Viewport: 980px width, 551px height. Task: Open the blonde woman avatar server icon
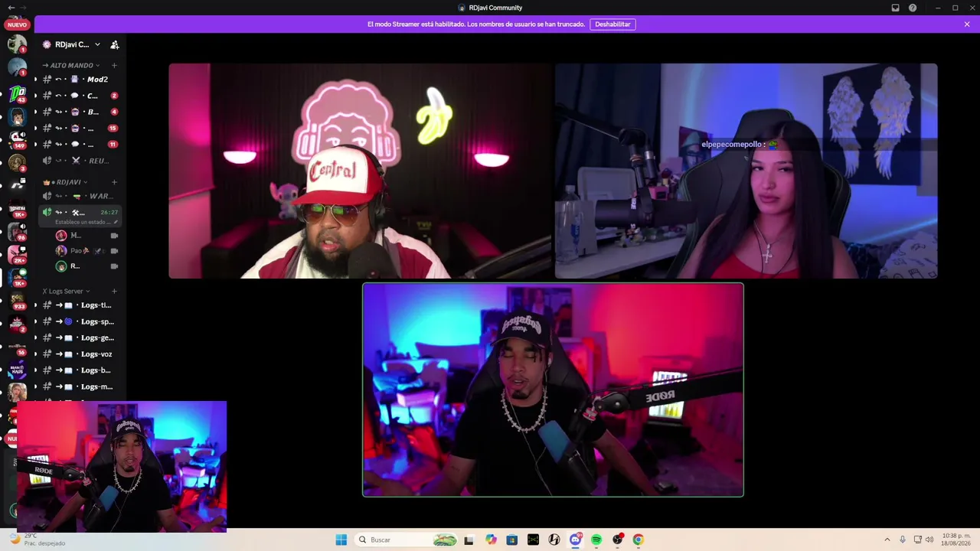[17, 392]
